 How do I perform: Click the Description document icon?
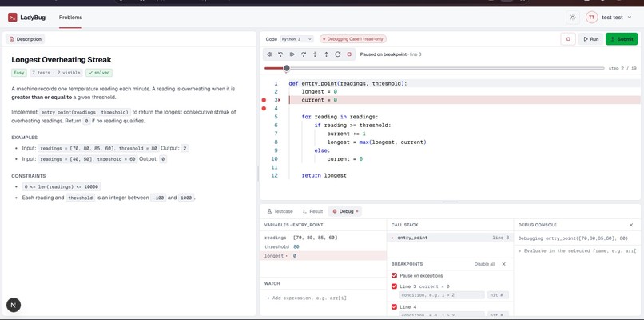click(x=11, y=39)
